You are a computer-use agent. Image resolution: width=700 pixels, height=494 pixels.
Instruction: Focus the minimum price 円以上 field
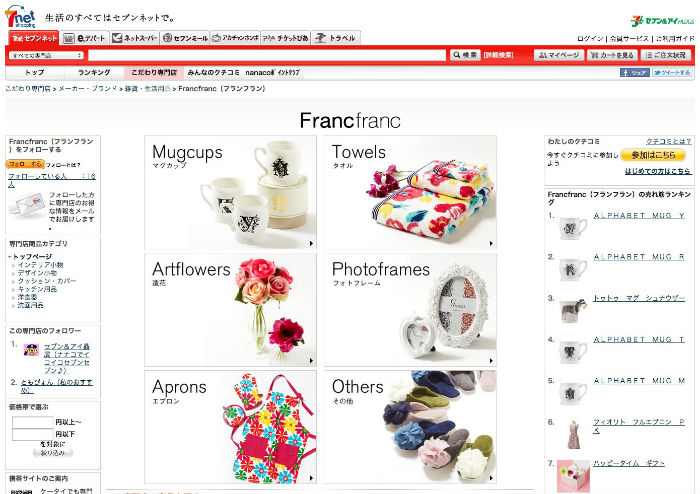coord(33,422)
